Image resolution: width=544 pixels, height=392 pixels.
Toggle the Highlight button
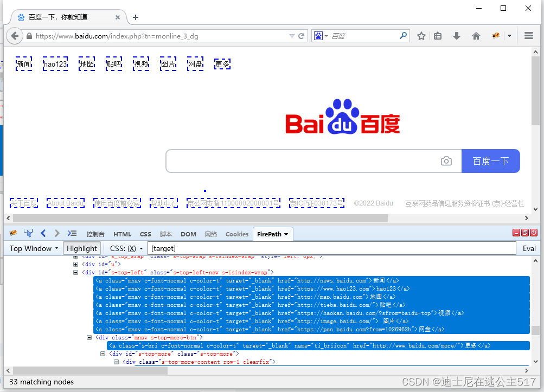click(x=82, y=248)
